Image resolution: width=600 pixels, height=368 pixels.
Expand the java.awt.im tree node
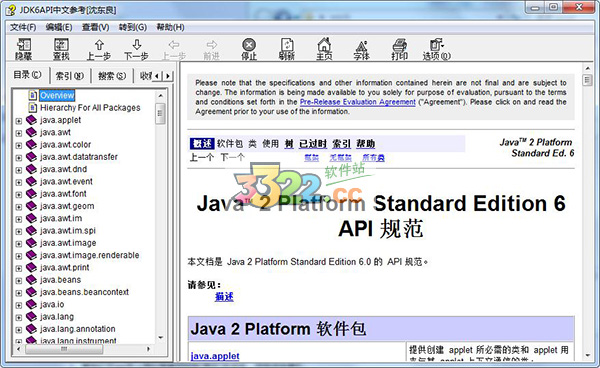(x=18, y=219)
